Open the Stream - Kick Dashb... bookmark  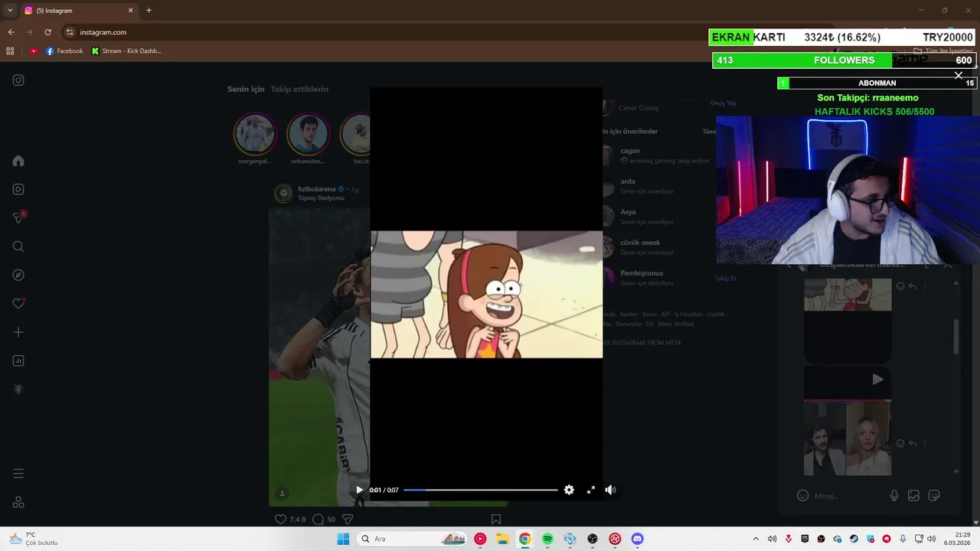point(126,51)
